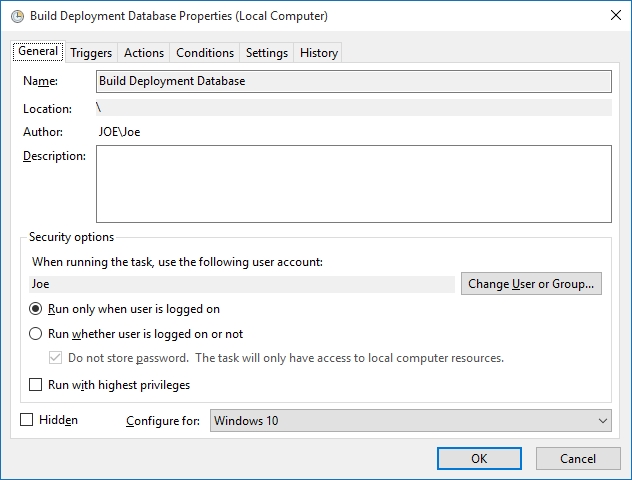The image size is (632, 480).
Task: Click the task Name text field
Action: (x=354, y=81)
